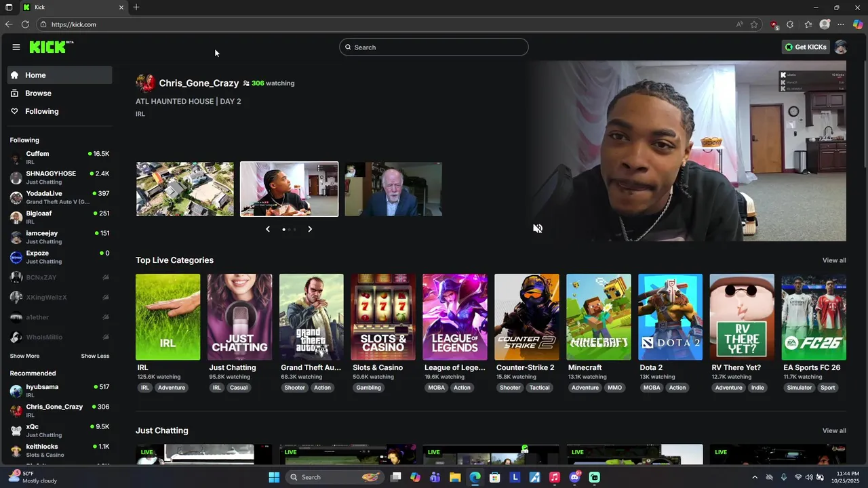The image size is (868, 488).
Task: Open Grand Theft Auto V category card
Action: (x=311, y=317)
